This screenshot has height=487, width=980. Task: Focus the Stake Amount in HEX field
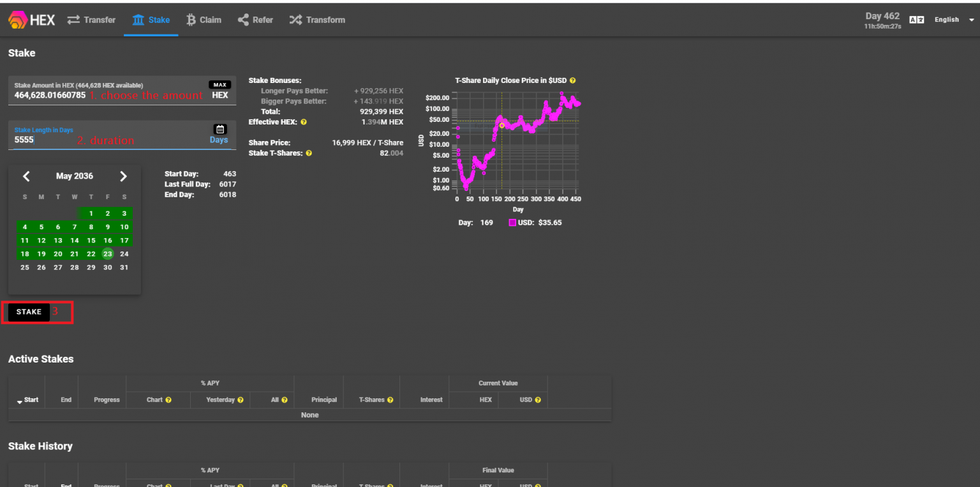pos(122,91)
